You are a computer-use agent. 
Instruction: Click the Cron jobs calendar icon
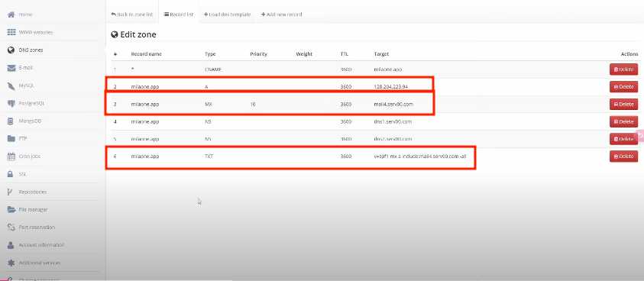[x=11, y=157]
